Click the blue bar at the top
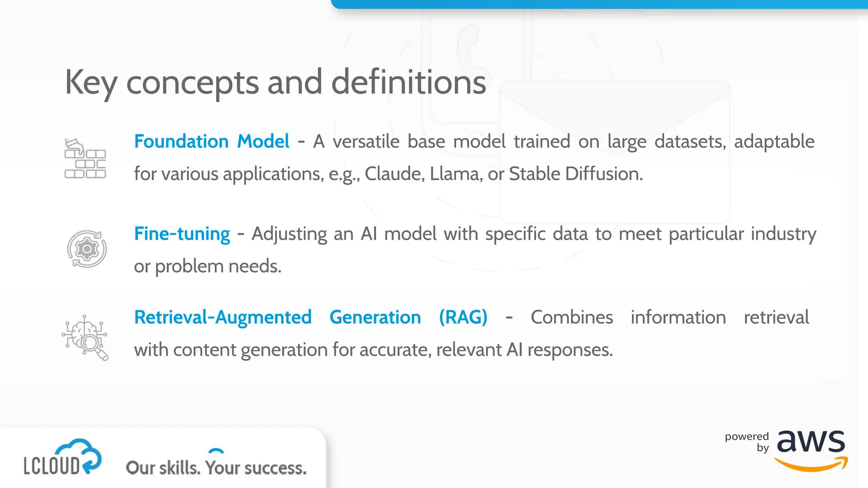Viewport: 868px width, 488px height. pos(599,4)
